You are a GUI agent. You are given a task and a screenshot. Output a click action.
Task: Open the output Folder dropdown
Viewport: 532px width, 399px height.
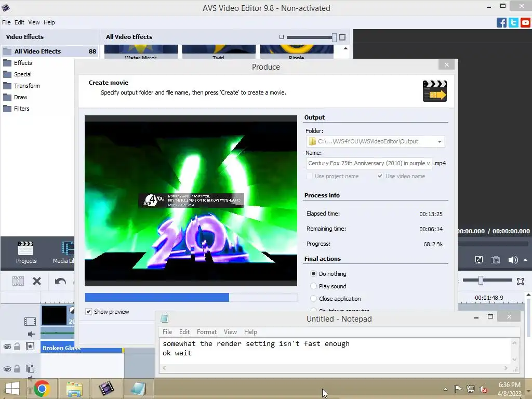coord(440,141)
